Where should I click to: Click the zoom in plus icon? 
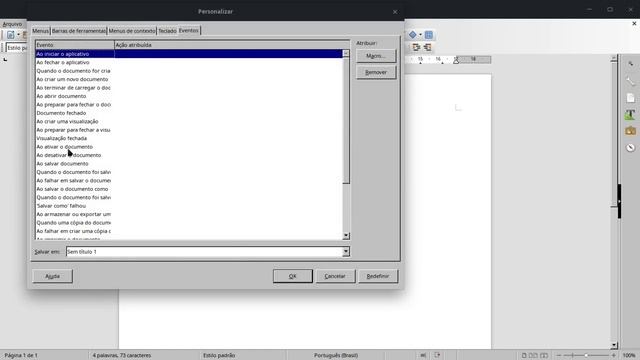tap(613, 356)
